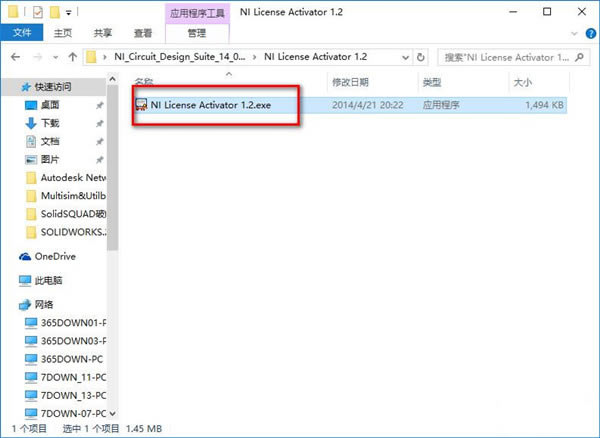The width and height of the screenshot is (600, 438).
Task: Click navigation pane scroll up arrow
Action: [112, 79]
